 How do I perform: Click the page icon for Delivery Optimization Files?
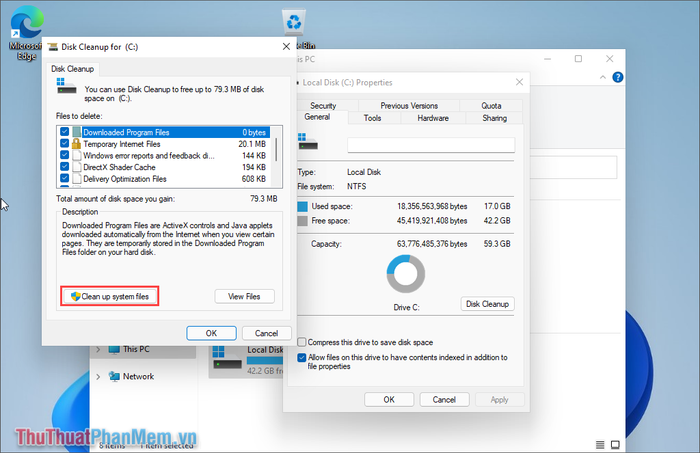click(x=76, y=179)
